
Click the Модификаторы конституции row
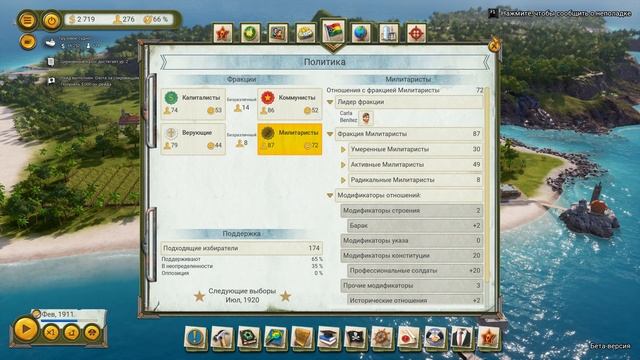411,256
